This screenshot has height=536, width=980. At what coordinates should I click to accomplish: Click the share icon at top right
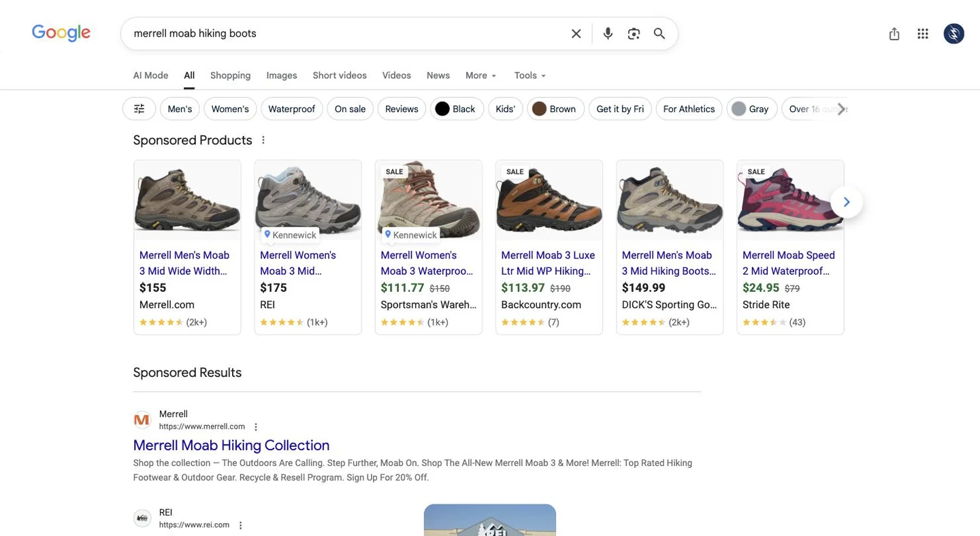(x=894, y=33)
